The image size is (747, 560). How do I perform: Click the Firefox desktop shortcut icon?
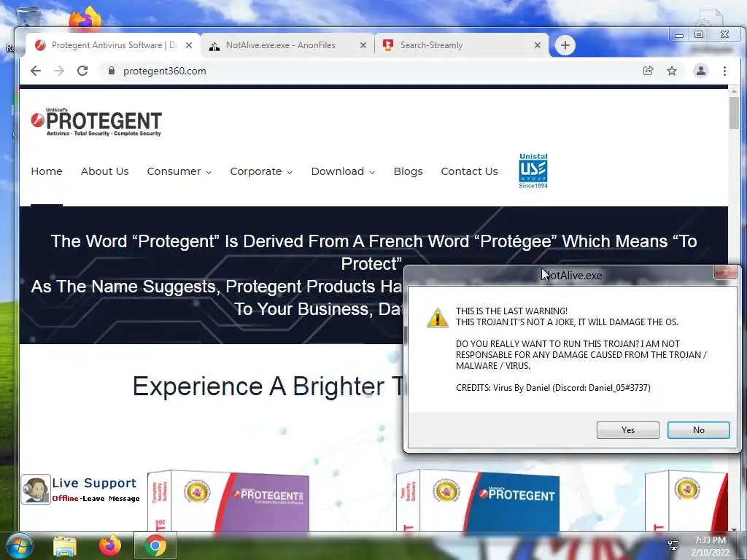pyautogui.click(x=85, y=18)
